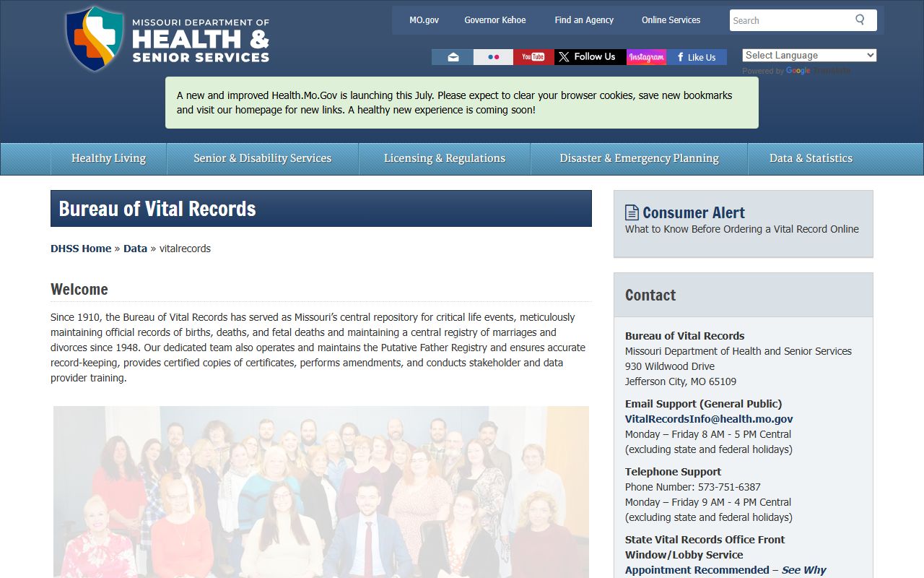This screenshot has width=924, height=578.
Task: Click the Consumer Alert document icon
Action: pos(632,212)
